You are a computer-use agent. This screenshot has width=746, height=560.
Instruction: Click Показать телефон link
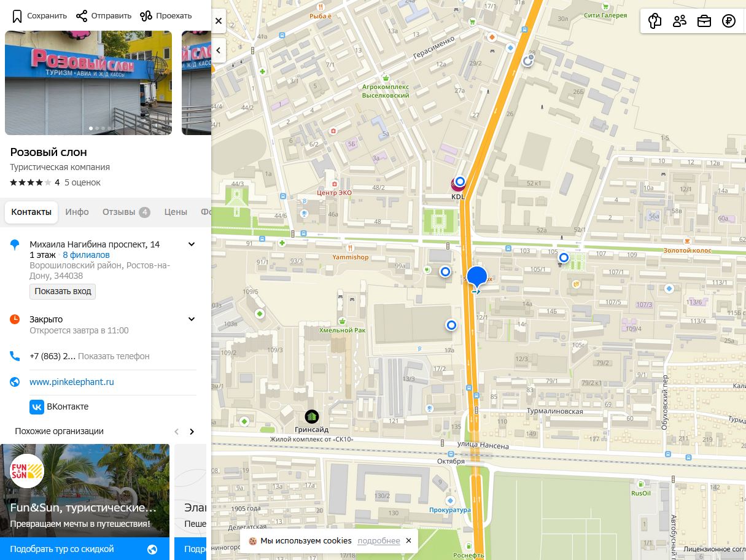click(x=114, y=356)
